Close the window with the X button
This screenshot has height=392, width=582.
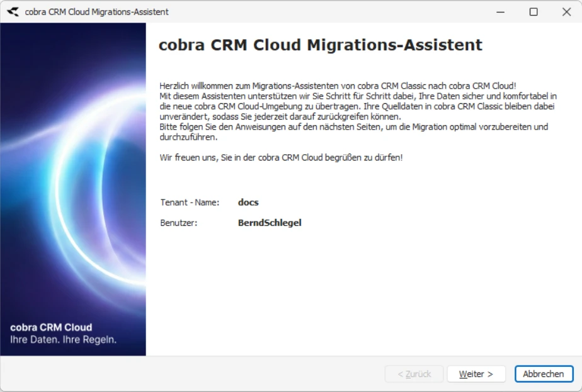coord(566,11)
